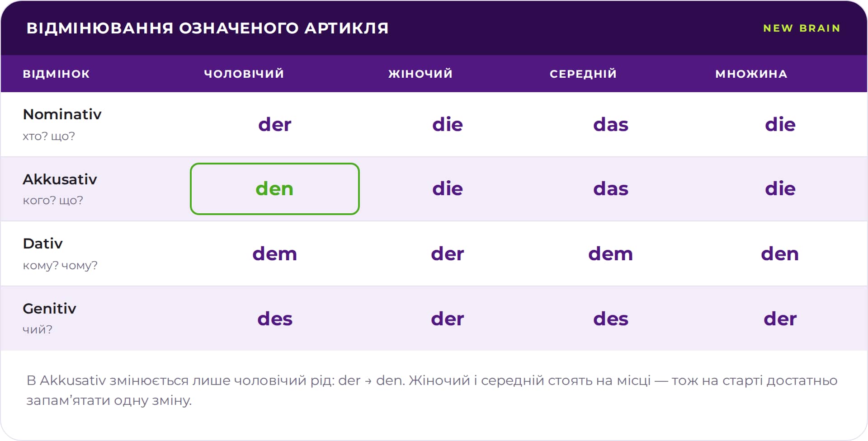This screenshot has width=868, height=441.
Task: Select the Dativ row label
Action: [x=43, y=244]
